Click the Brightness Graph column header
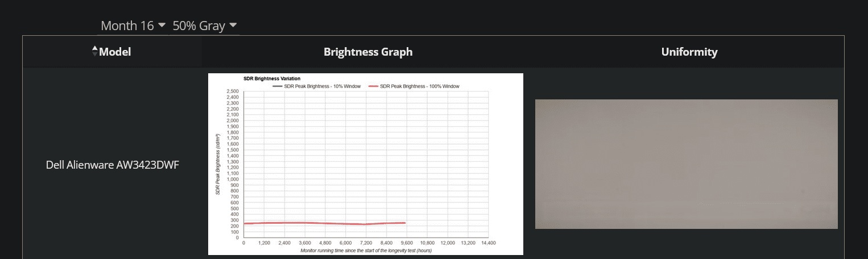 (368, 52)
